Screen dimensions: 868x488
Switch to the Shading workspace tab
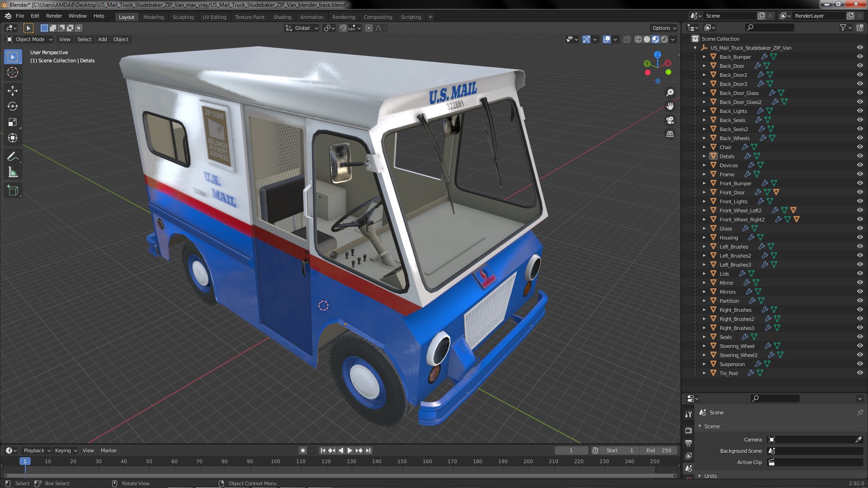(282, 17)
